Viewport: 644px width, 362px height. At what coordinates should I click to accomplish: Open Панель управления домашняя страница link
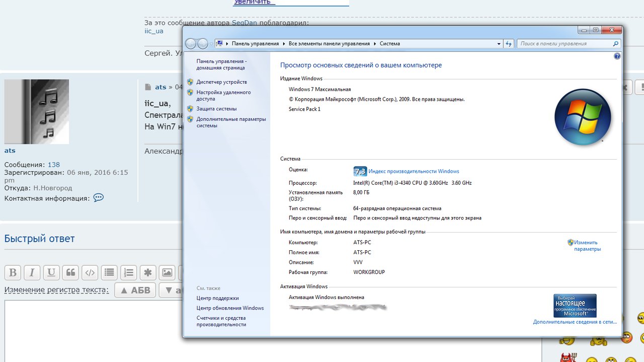pyautogui.click(x=221, y=64)
